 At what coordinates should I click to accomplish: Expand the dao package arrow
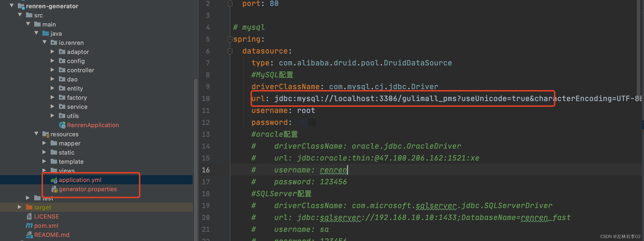click(x=52, y=79)
